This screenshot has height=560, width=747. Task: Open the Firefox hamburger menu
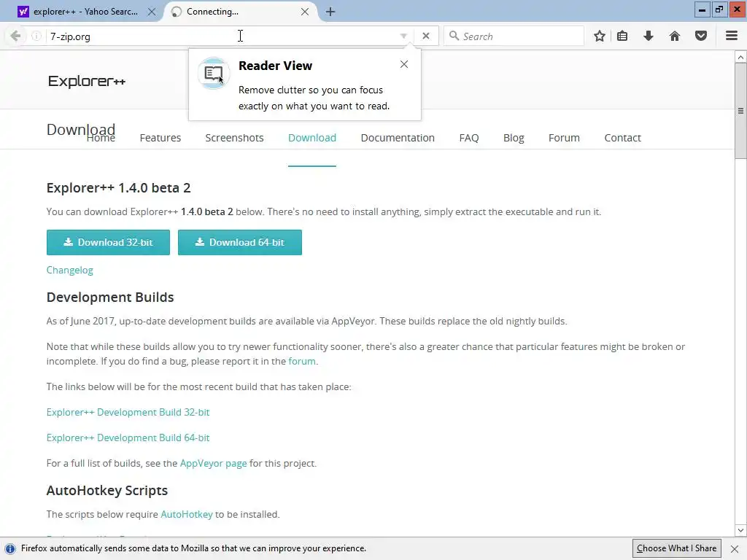coord(732,36)
